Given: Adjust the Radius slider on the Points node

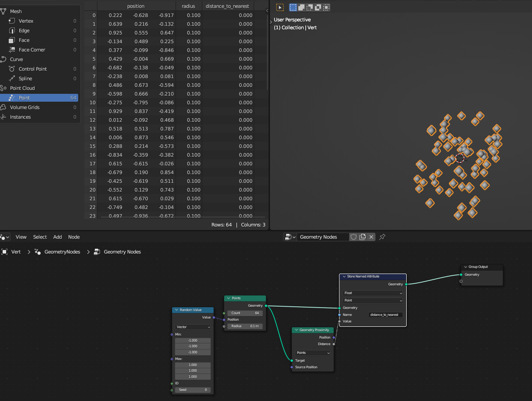Looking at the screenshot, I should (245, 326).
